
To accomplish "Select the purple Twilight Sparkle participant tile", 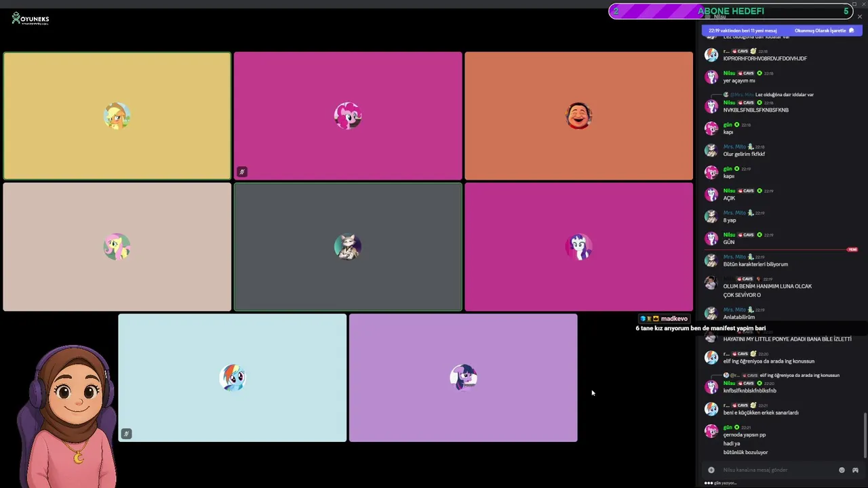I will coord(463,378).
